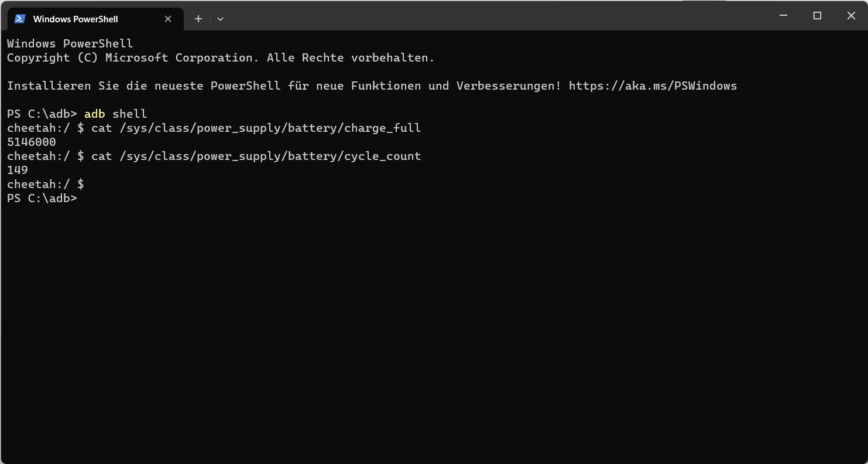The height and width of the screenshot is (464, 868).
Task: Focus the final PS C:\adb> prompt line
Action: click(42, 198)
